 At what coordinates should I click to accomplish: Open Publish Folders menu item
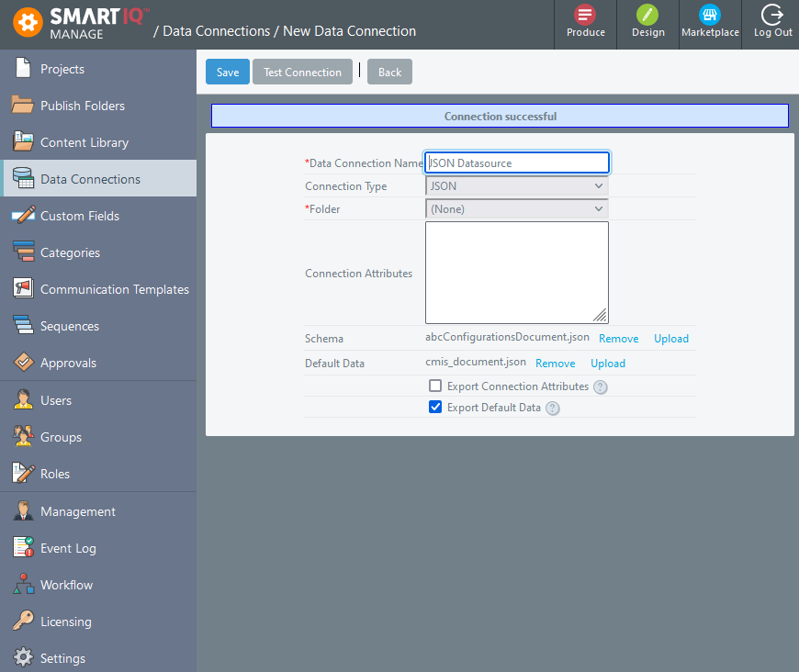(98, 106)
